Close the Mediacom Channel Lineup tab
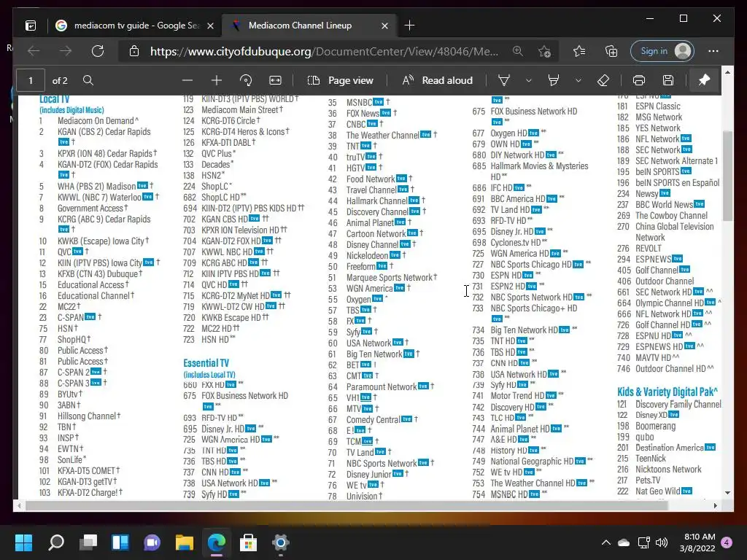 (x=384, y=26)
